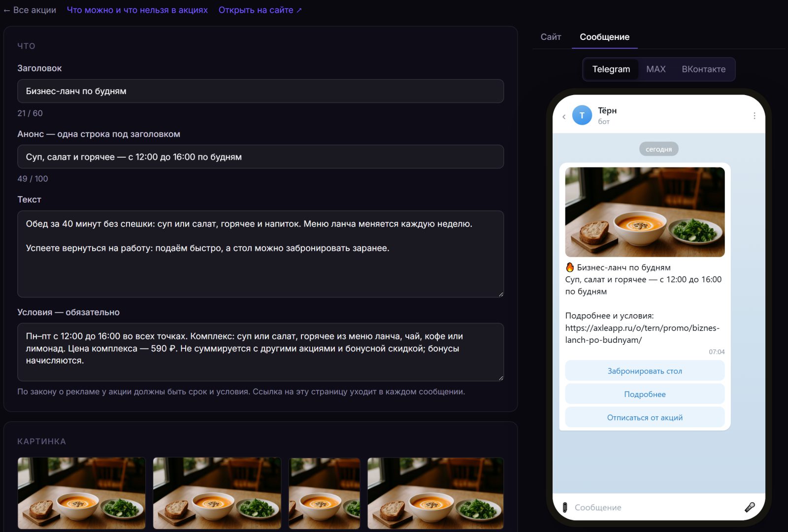Click the microphone icon in the message bar
788x532 pixels.
750,507
